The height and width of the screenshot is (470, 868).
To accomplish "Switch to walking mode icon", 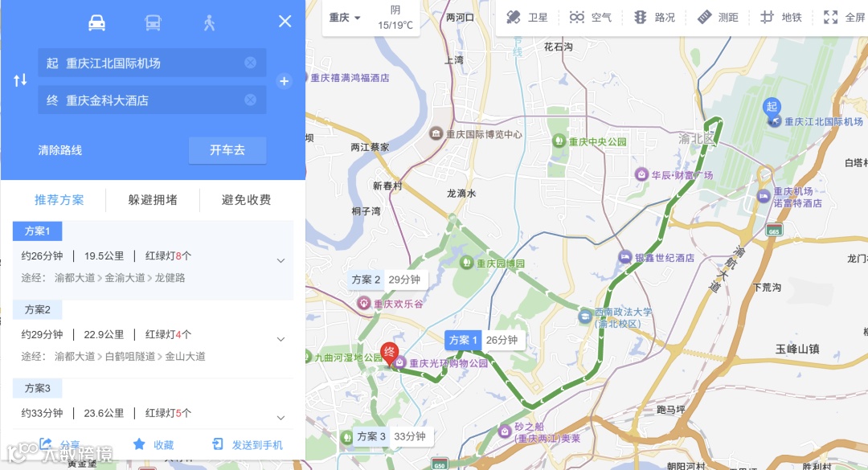I will pos(209,22).
